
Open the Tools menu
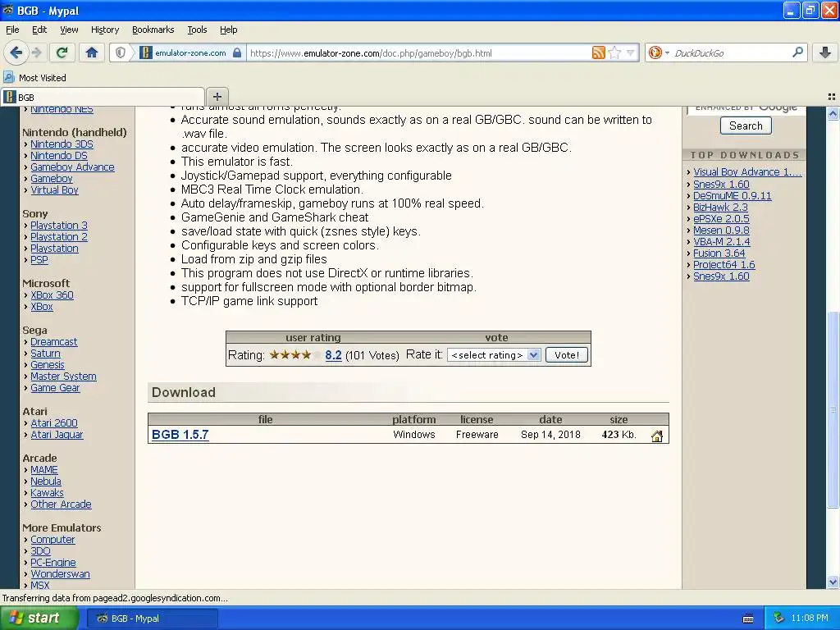point(197,30)
